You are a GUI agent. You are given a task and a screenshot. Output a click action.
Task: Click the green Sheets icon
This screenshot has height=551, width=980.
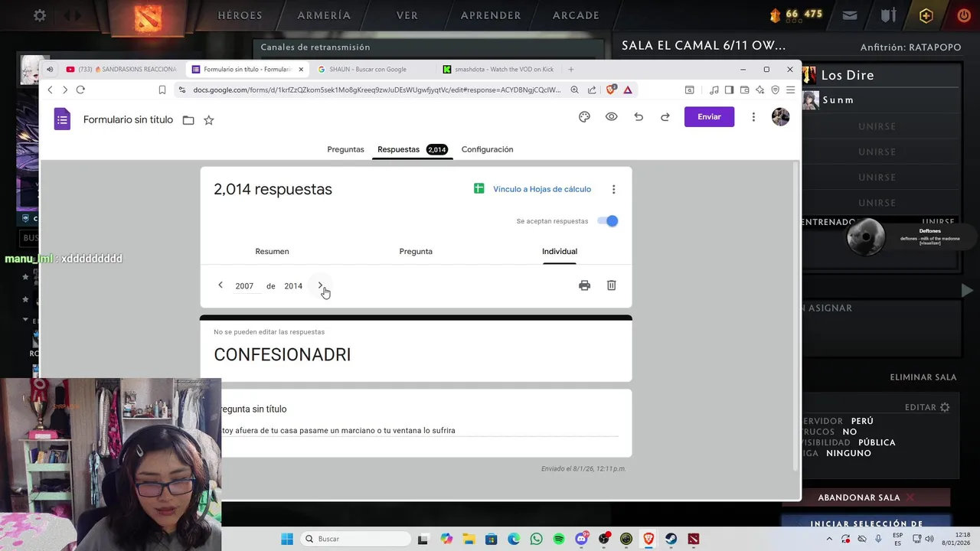tap(479, 189)
